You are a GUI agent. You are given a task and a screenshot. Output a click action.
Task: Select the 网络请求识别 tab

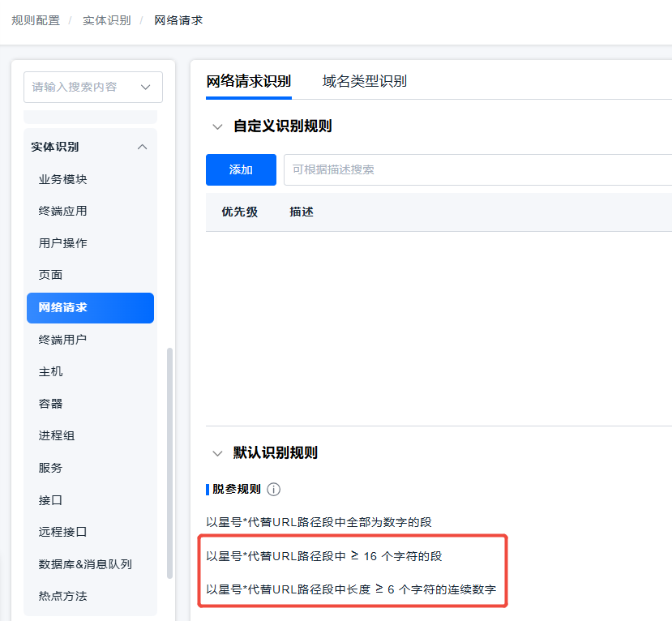coord(248,81)
